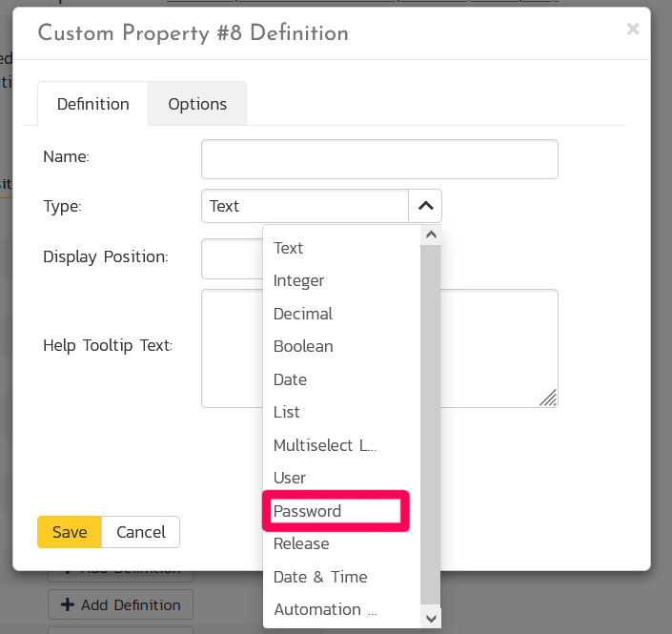Choose Integer from the type list
Viewport: 672px width, 634px height.
pos(298,280)
